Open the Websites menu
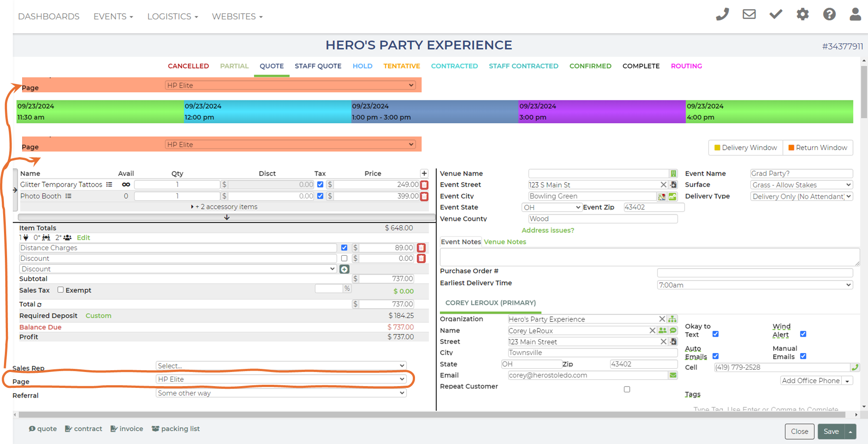Viewport: 868px width, 444px height. (237, 16)
